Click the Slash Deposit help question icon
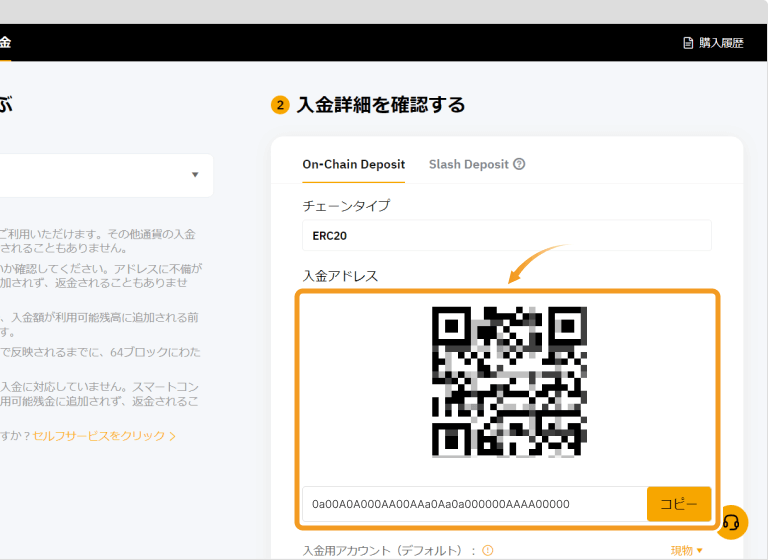This screenshot has height=560, width=768. pos(519,164)
